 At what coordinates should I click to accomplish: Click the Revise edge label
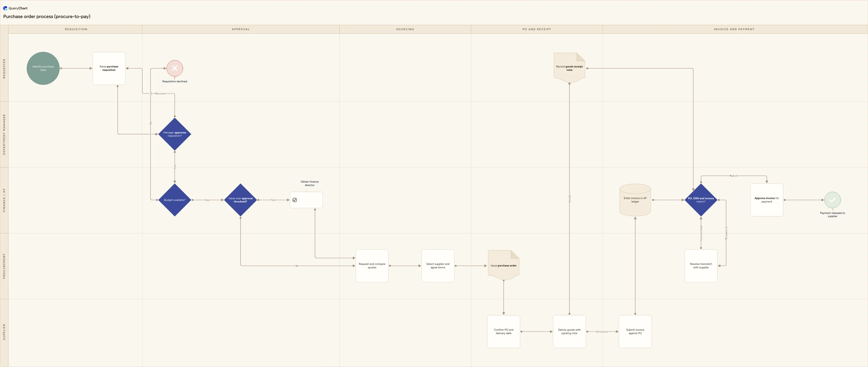pos(160,93)
